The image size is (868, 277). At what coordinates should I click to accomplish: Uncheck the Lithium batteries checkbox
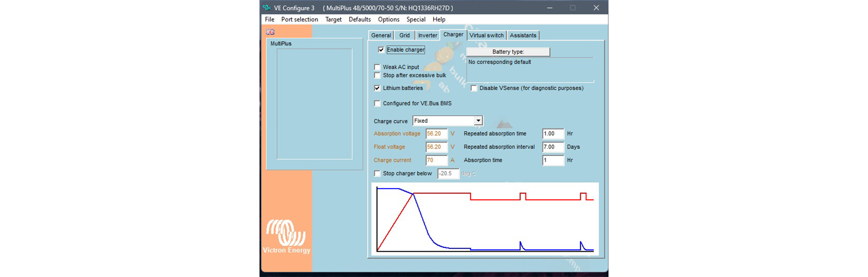[377, 88]
